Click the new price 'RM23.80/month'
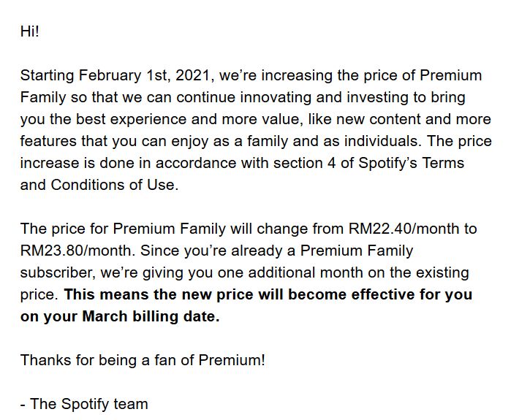 77,251
